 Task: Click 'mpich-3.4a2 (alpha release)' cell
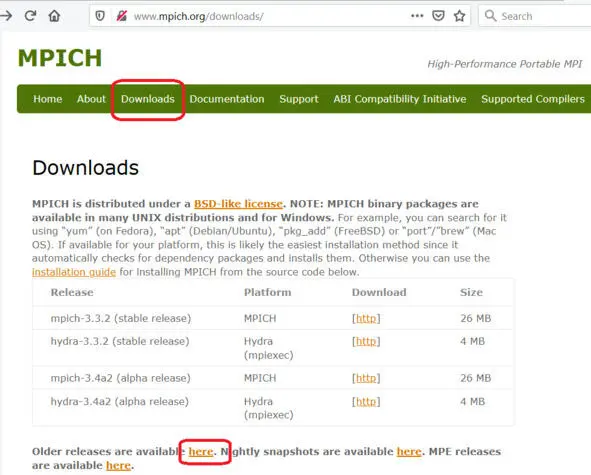point(121,378)
